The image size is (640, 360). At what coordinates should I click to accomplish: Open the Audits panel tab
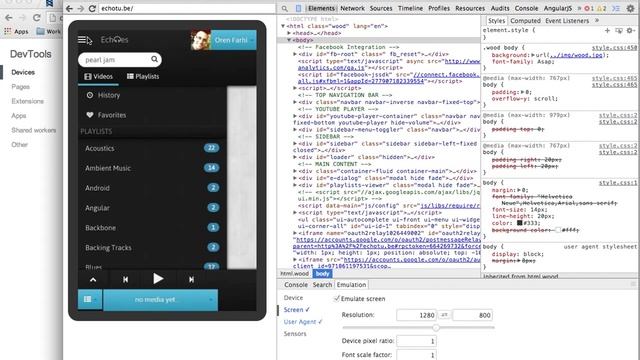pos(500,8)
